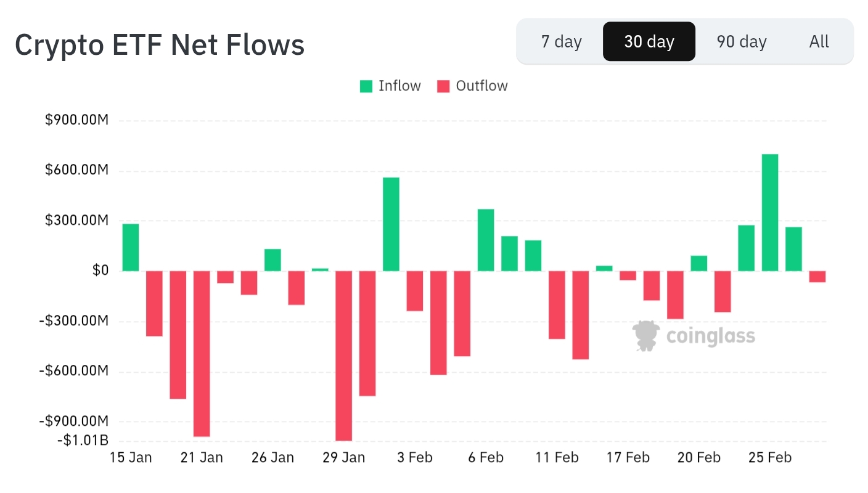Click the red Outflow legend swatch
The height and width of the screenshot is (493, 868).
[x=444, y=86]
